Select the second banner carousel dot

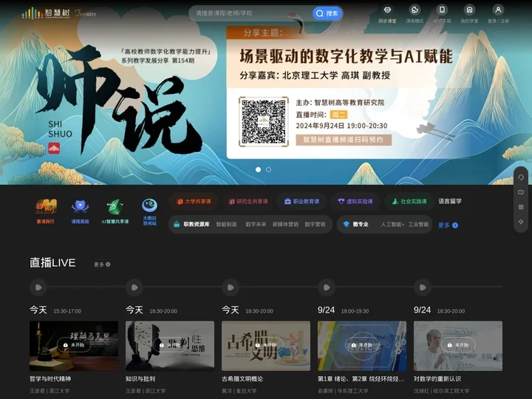pyautogui.click(x=268, y=169)
